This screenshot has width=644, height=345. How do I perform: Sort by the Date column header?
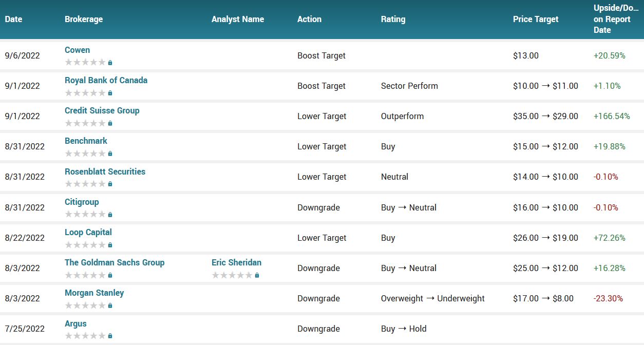(x=13, y=19)
